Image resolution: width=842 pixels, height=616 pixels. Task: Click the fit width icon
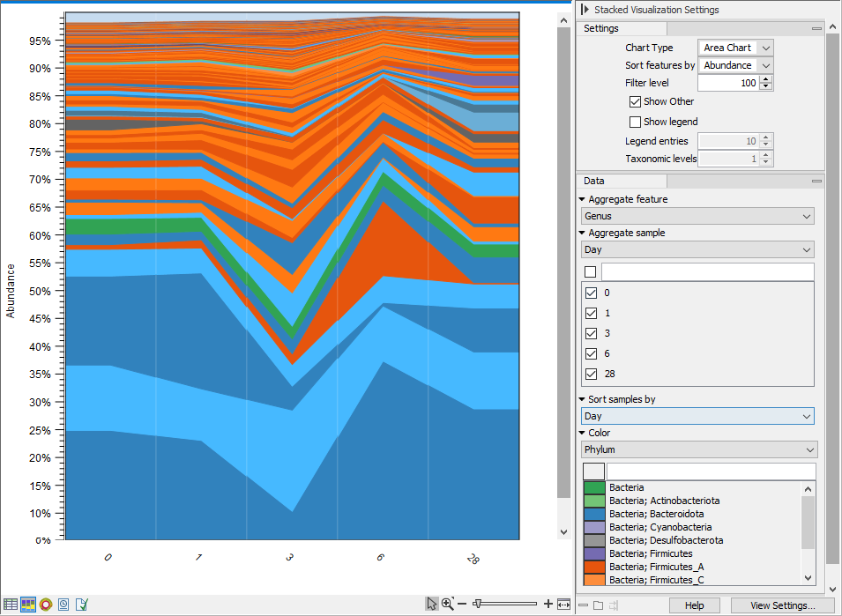pyautogui.click(x=564, y=604)
